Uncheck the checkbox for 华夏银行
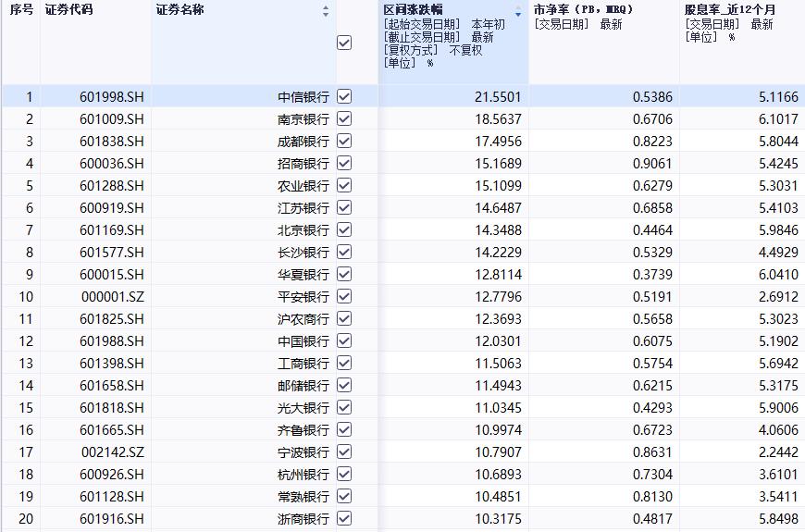 (x=344, y=274)
